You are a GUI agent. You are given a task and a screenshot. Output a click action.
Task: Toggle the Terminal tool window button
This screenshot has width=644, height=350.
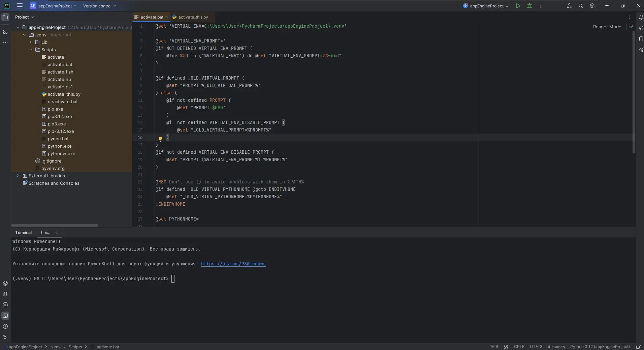5,316
